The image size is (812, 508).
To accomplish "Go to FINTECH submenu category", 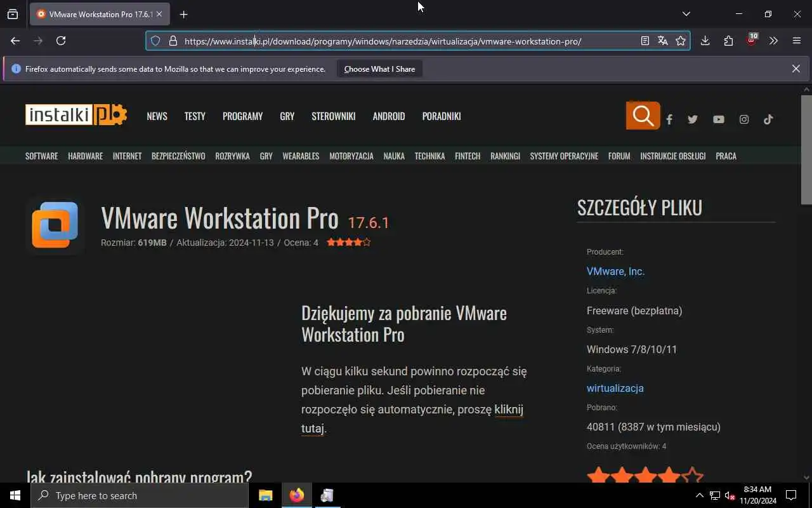I will click(x=468, y=156).
